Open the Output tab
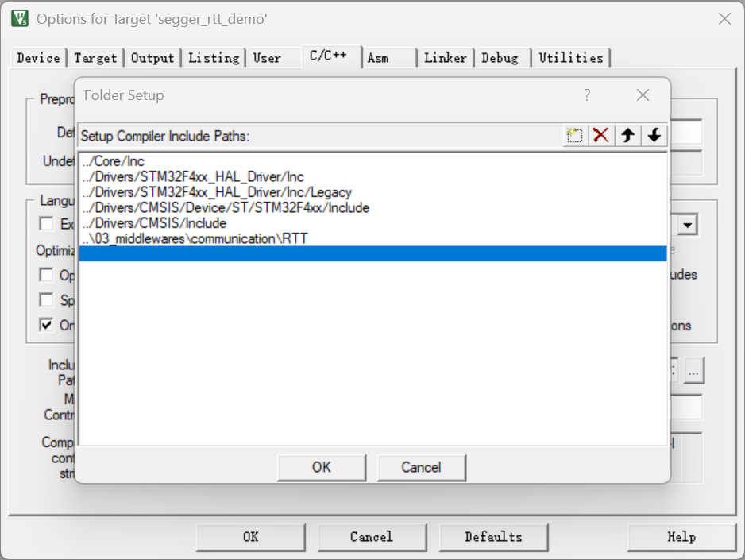Image resolution: width=745 pixels, height=560 pixels. [x=152, y=58]
